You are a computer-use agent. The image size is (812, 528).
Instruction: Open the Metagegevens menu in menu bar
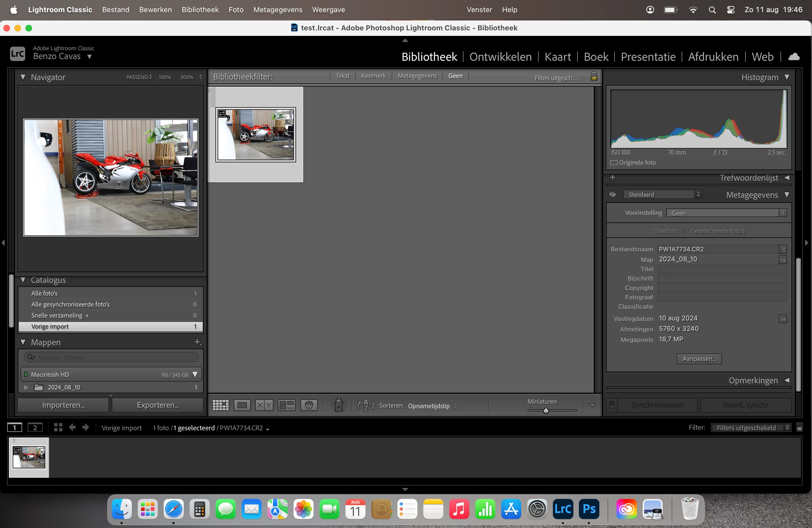[x=277, y=10]
